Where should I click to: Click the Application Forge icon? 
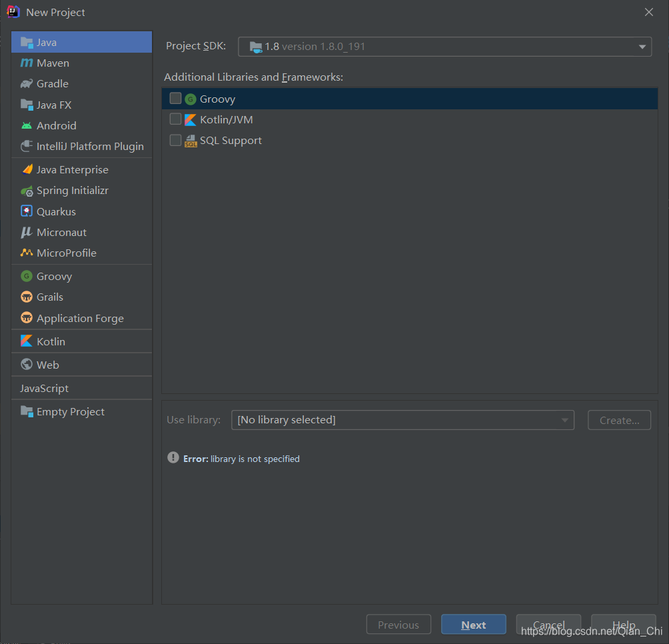click(x=27, y=318)
